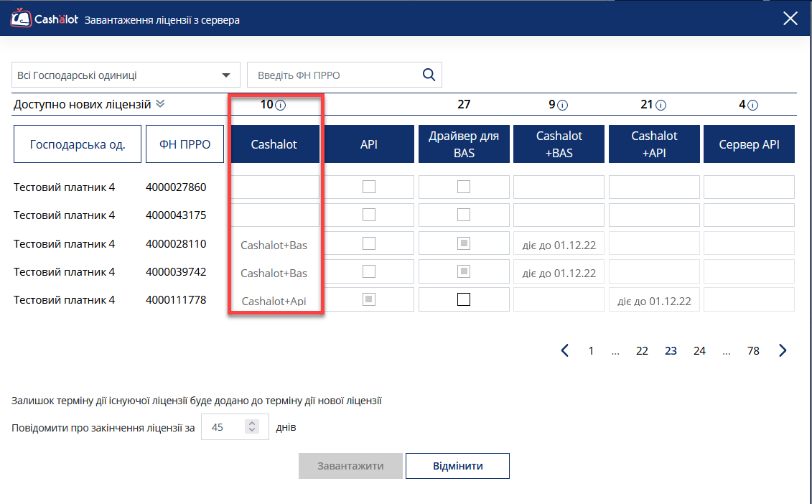Click Cashalot+Bas cell for 4000039742
Image resolution: width=812 pixels, height=504 pixels.
click(274, 273)
